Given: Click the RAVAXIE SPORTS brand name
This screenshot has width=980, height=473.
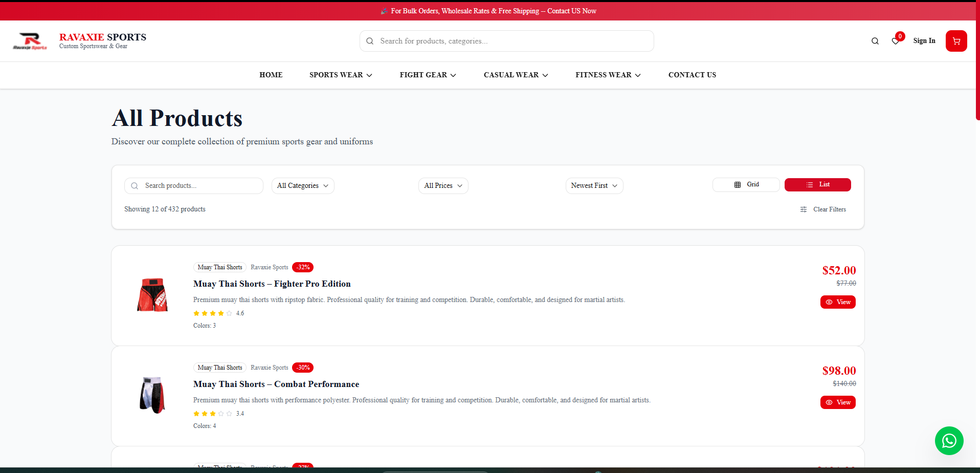Looking at the screenshot, I should 103,37.
